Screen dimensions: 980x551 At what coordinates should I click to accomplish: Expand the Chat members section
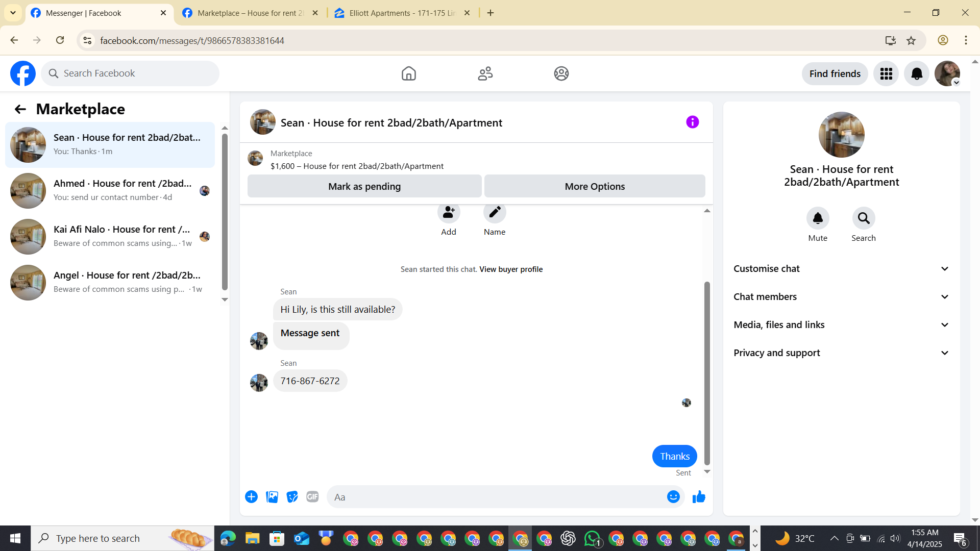click(x=841, y=296)
